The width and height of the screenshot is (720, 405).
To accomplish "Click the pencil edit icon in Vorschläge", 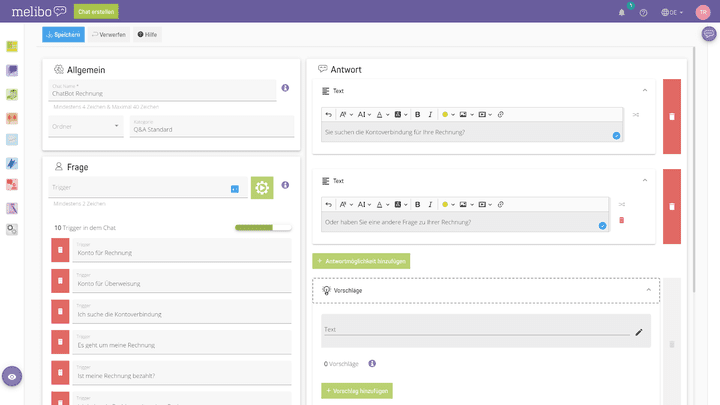I will [x=638, y=330].
